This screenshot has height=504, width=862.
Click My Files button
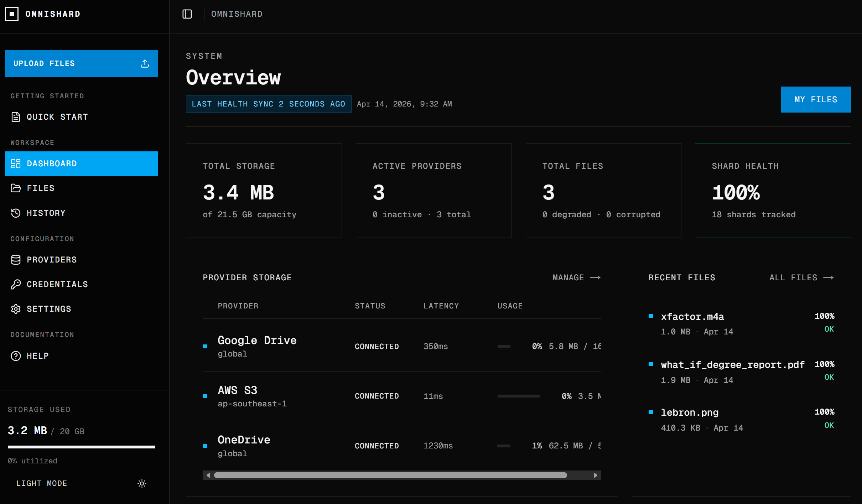coord(816,99)
